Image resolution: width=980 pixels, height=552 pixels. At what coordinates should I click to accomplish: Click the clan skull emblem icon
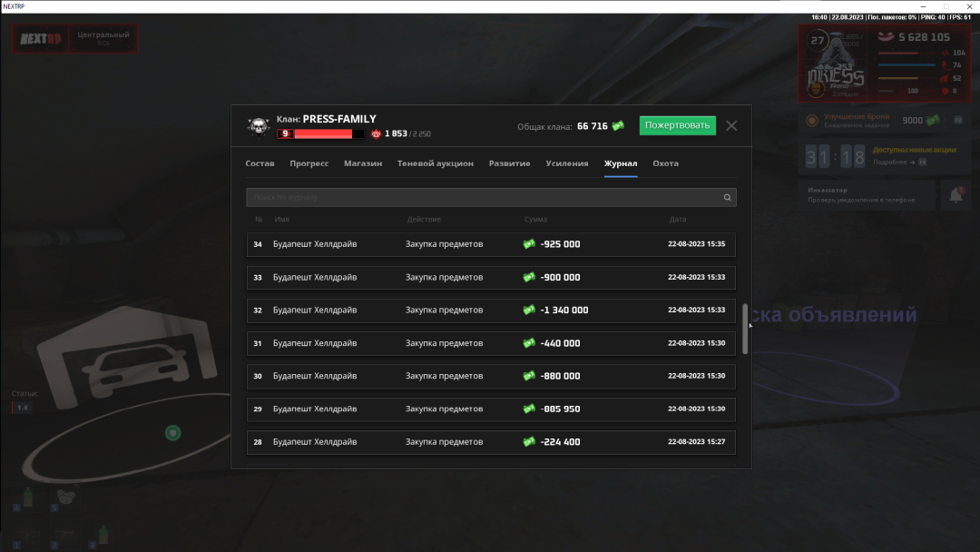coord(258,125)
